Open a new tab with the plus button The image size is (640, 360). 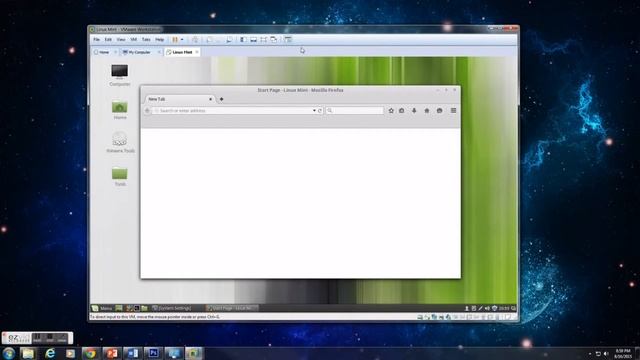coord(222,99)
